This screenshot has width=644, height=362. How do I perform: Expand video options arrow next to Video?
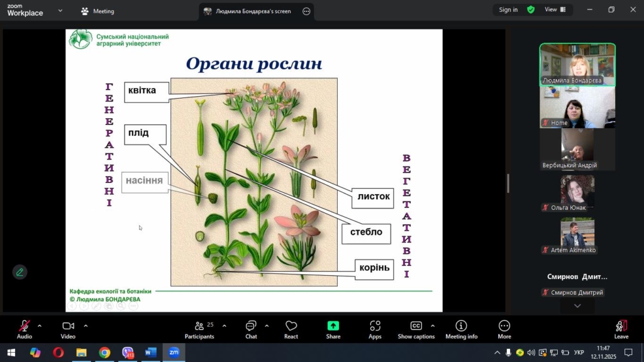pos(86,326)
